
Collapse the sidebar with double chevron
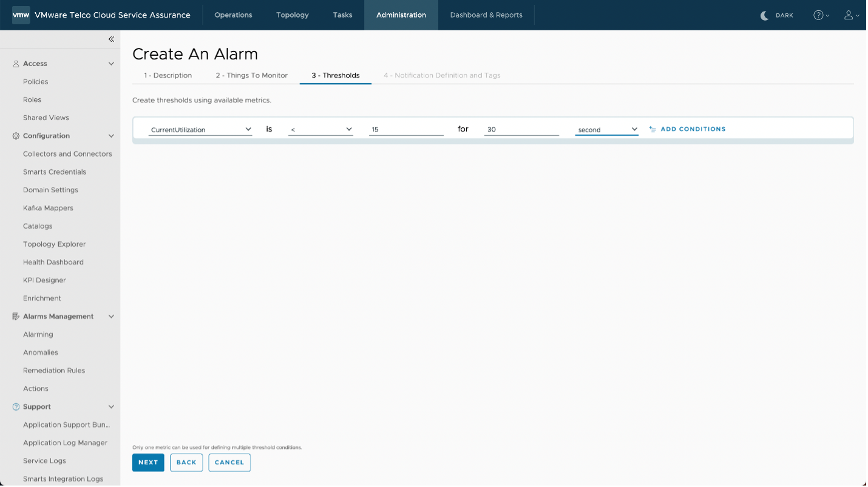(111, 39)
